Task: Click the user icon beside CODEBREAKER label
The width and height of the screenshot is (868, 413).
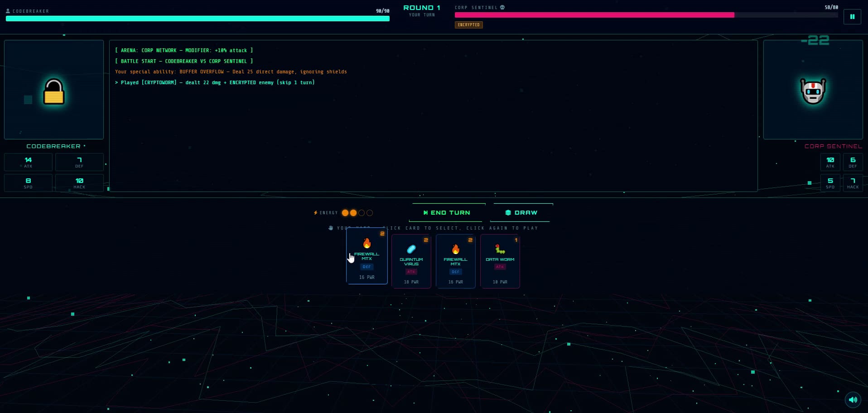Action: 8,11
